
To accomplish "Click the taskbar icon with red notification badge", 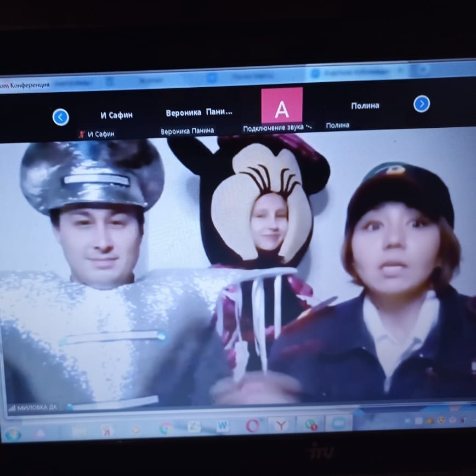I will coord(310,424).
